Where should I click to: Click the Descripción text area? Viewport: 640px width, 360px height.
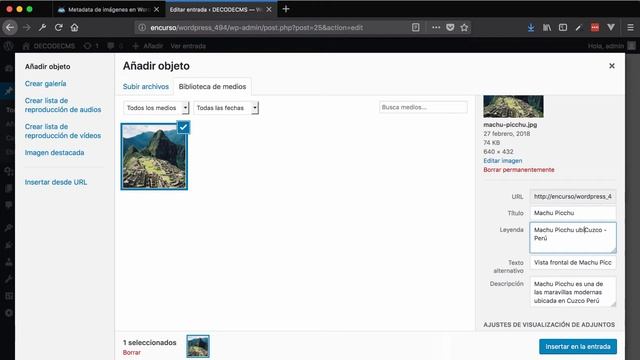[573, 292]
